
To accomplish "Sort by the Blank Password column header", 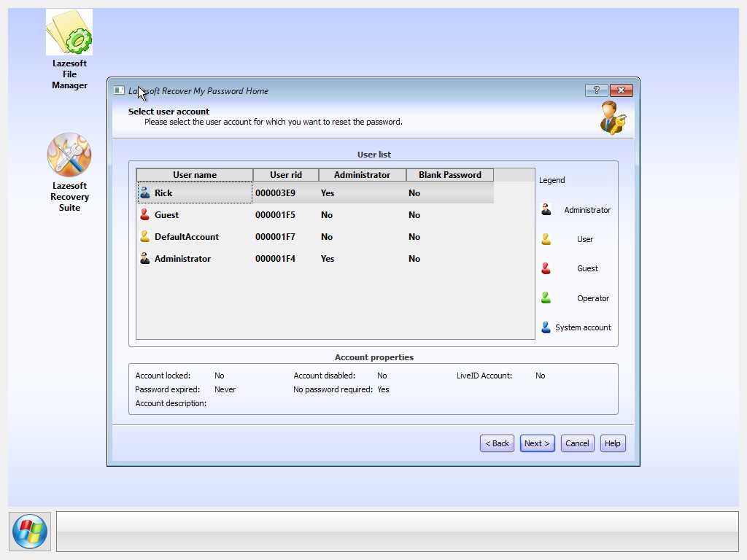I will [x=449, y=175].
